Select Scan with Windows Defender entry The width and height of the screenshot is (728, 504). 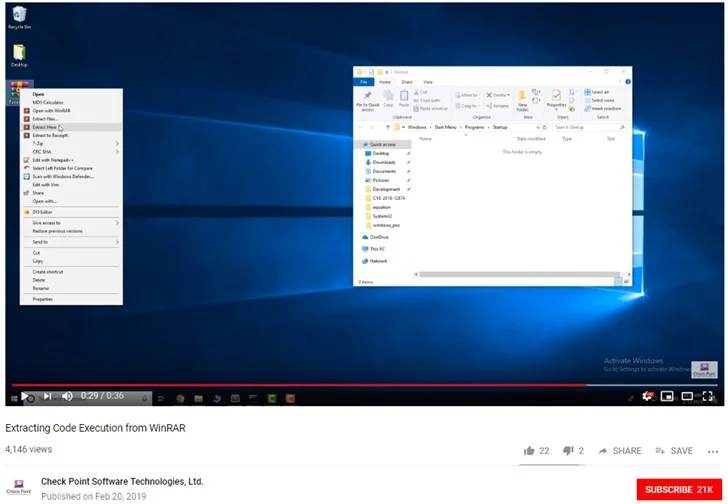pos(72,176)
